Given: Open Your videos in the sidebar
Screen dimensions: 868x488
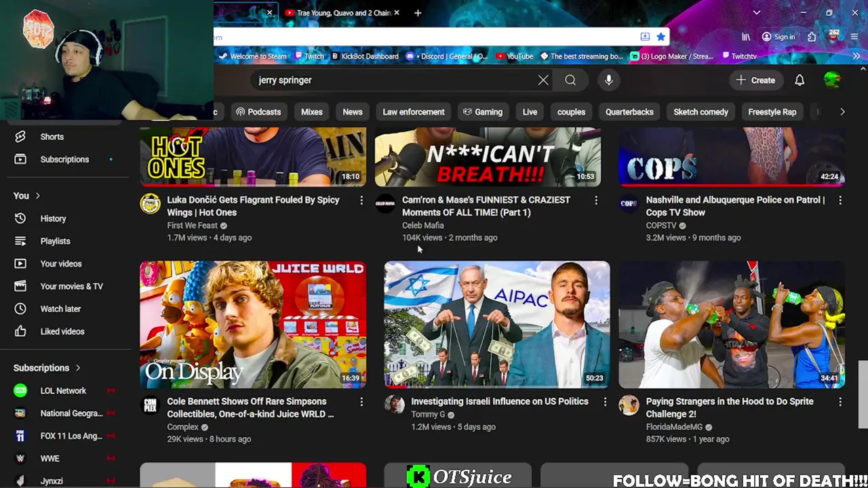Looking at the screenshot, I should (60, 264).
